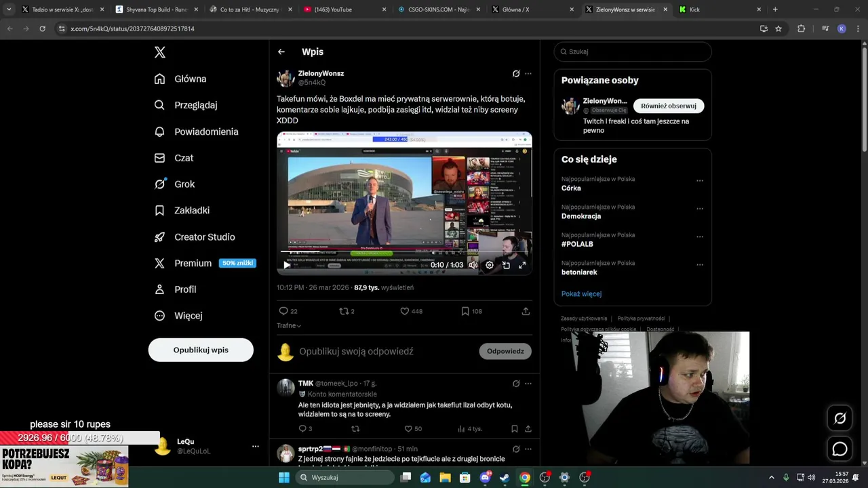
Task: Open Profil in the sidebar
Action: click(176, 289)
